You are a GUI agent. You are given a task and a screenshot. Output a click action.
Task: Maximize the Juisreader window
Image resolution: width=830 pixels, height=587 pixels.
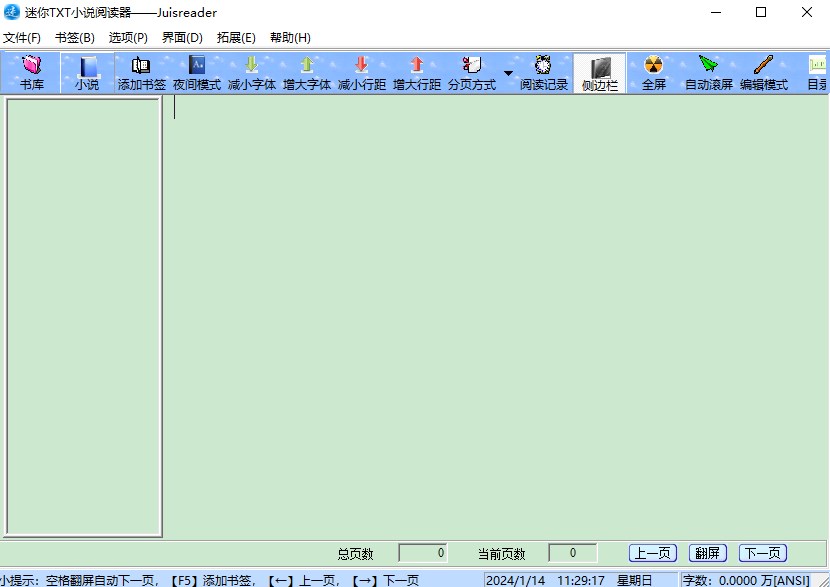pos(761,12)
